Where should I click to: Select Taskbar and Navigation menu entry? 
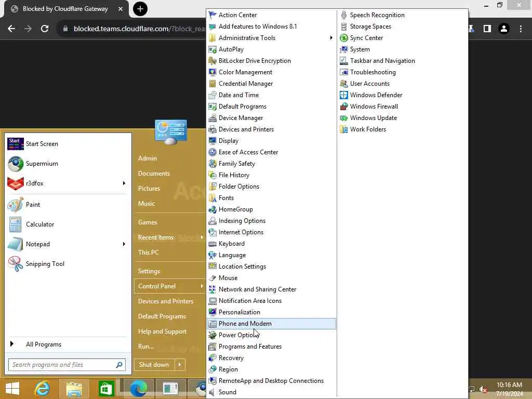[x=403, y=61]
